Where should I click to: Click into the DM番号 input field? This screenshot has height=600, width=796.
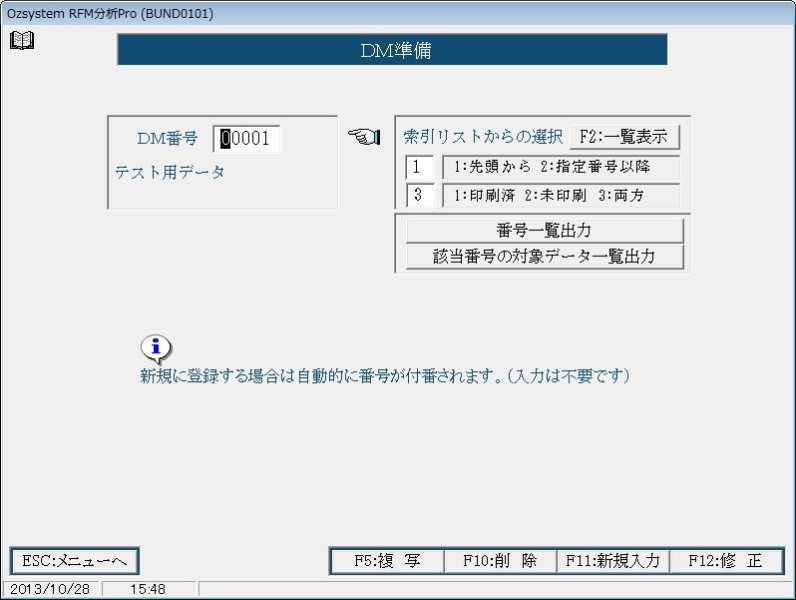point(246,139)
